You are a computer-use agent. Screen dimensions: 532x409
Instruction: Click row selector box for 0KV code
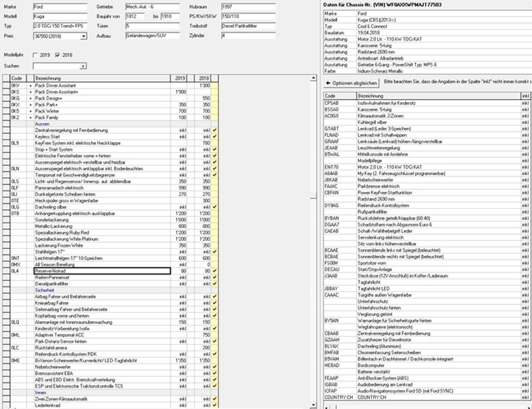click(x=6, y=85)
